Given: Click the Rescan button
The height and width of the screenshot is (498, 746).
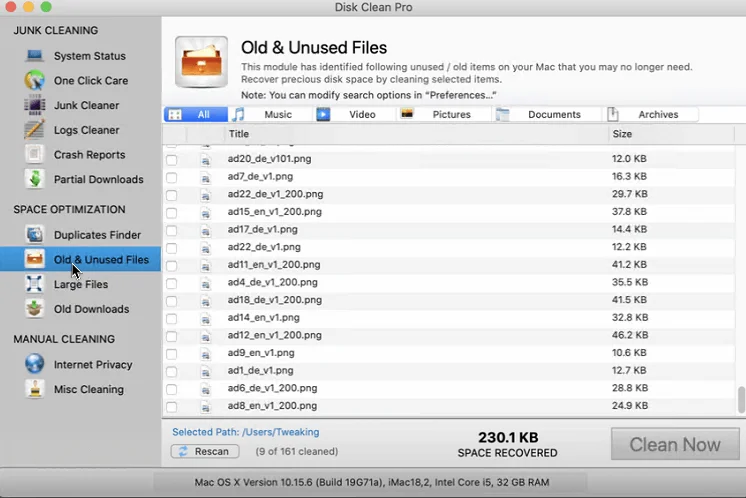Looking at the screenshot, I should [205, 451].
